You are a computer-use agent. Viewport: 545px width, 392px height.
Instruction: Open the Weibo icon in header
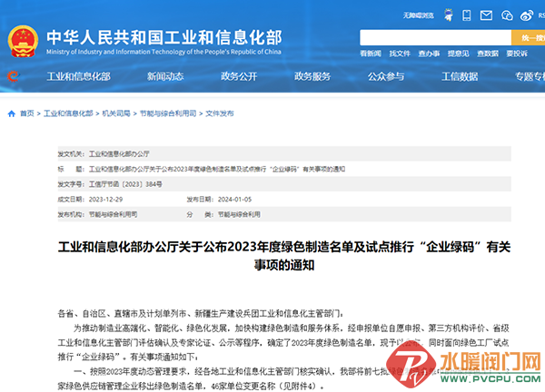[527, 15]
